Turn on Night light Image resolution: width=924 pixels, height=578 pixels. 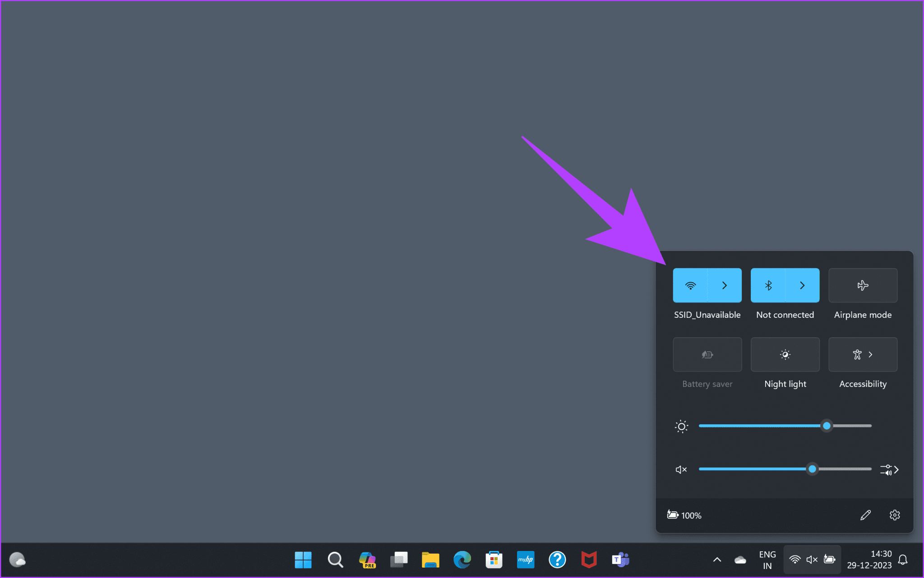785,354
